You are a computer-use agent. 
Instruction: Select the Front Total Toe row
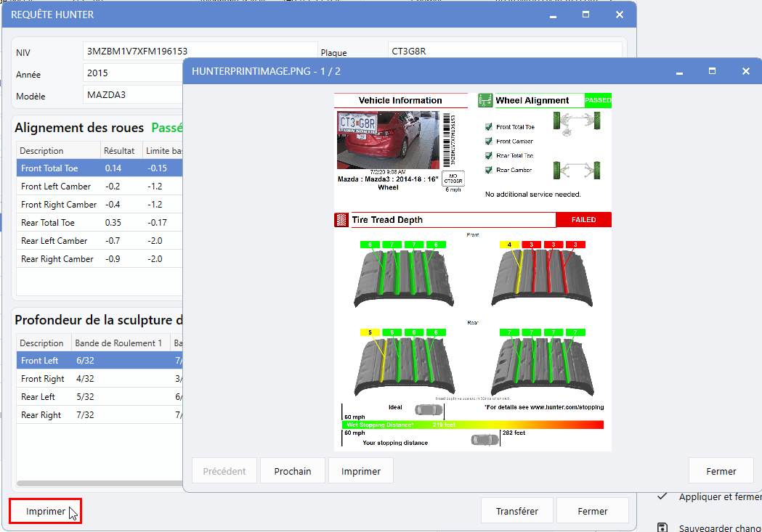(100, 168)
